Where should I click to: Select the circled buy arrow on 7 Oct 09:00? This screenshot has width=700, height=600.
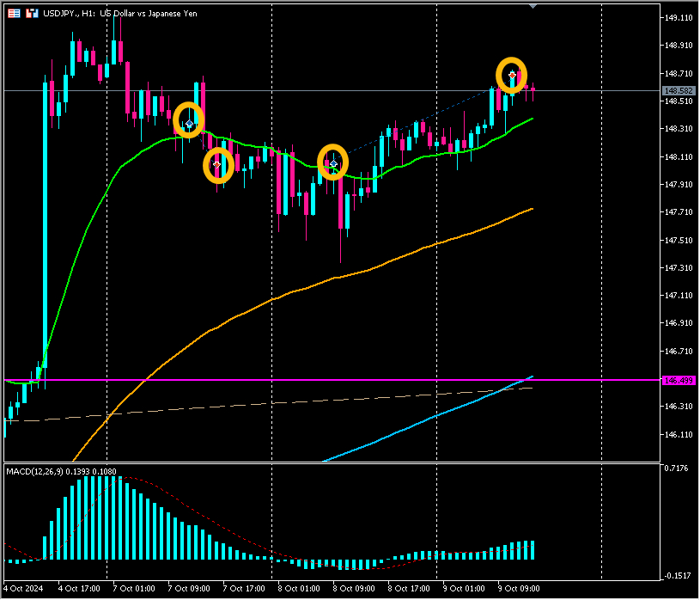click(x=189, y=123)
